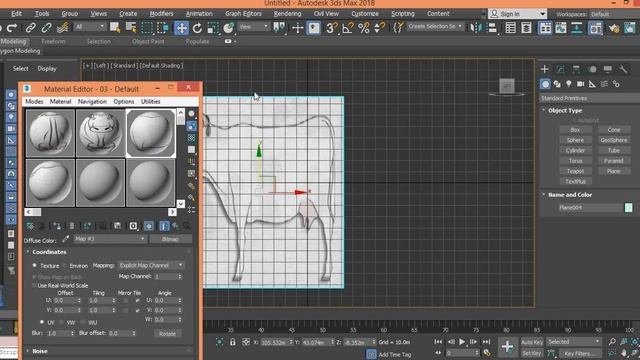Open Select by Name tool
This screenshot has width=640, height=360.
point(131,28)
